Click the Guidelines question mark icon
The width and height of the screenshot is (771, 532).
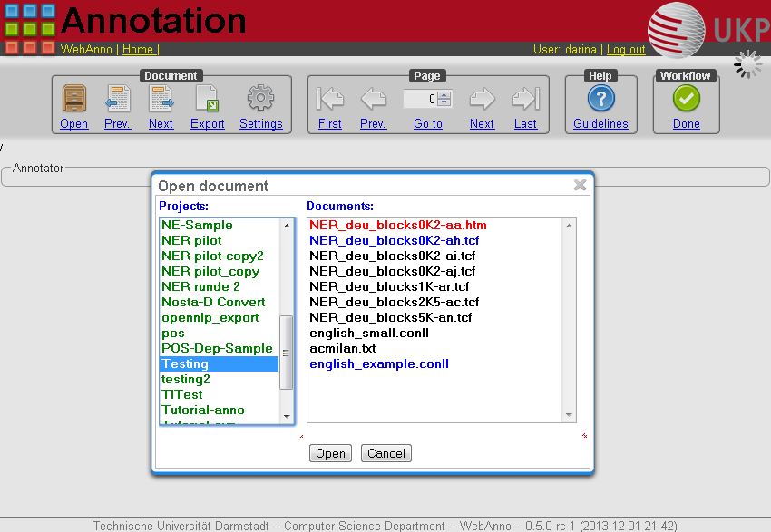600,98
